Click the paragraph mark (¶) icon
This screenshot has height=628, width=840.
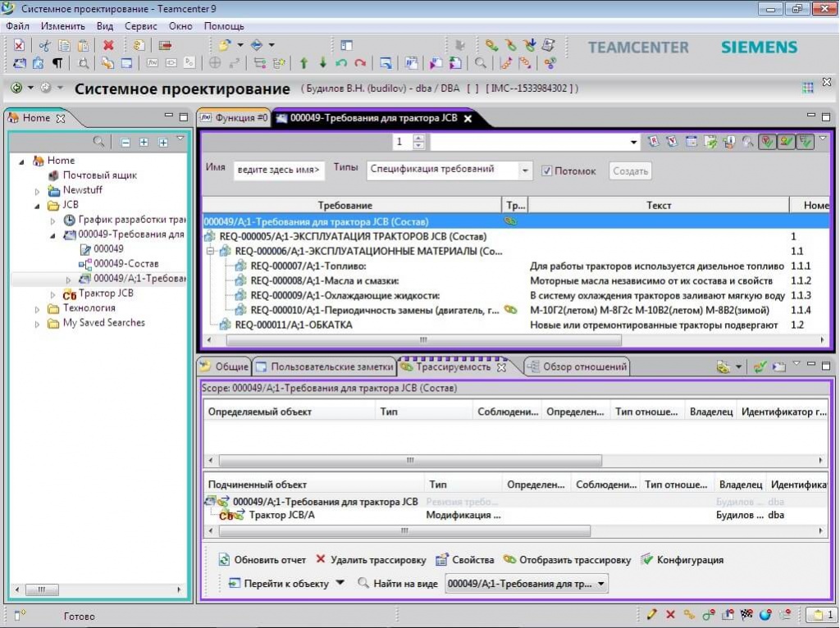pos(57,63)
